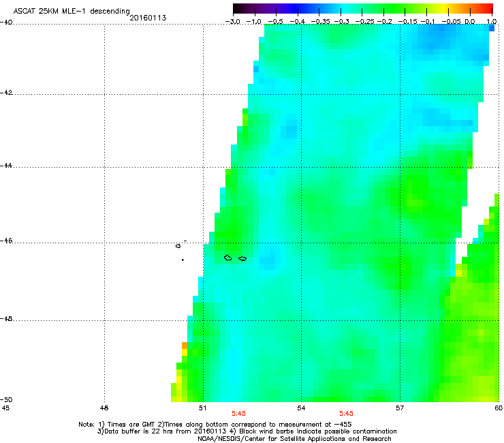Select the date label 20160113
This screenshot has height=443, width=504.
[148, 18]
